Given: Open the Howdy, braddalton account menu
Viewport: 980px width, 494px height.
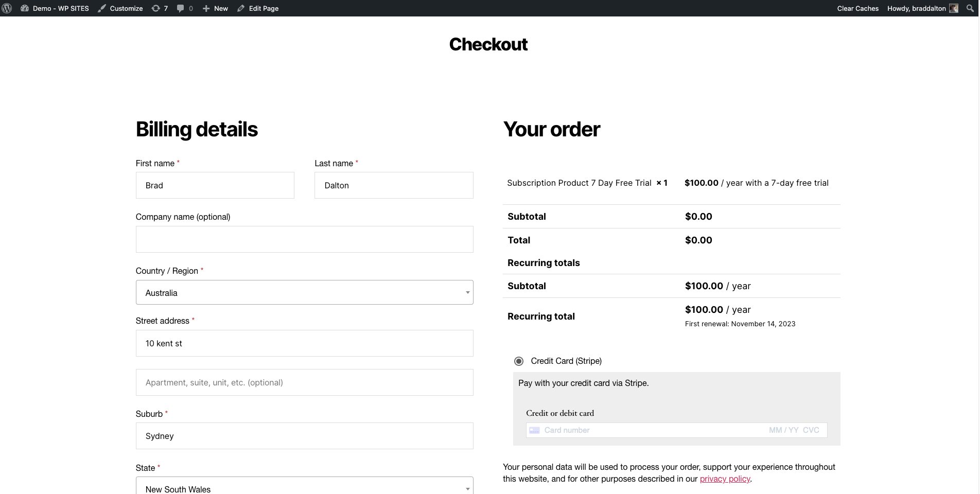Looking at the screenshot, I should 916,8.
